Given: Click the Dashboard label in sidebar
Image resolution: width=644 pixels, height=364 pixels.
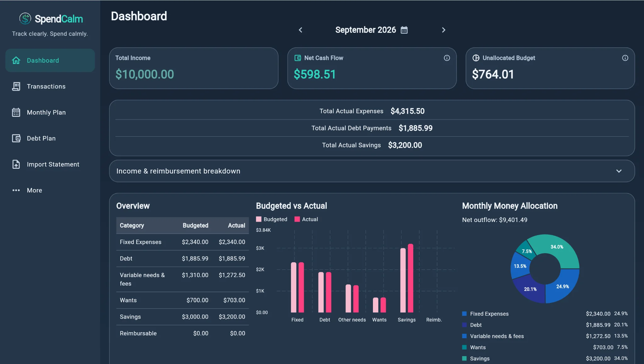Looking at the screenshot, I should tap(43, 60).
